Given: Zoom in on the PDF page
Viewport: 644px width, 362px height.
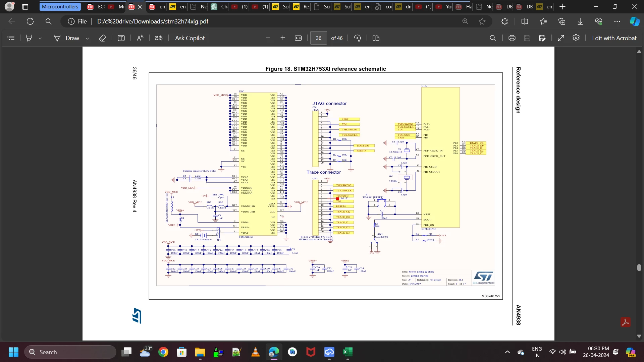Looking at the screenshot, I should [283, 38].
